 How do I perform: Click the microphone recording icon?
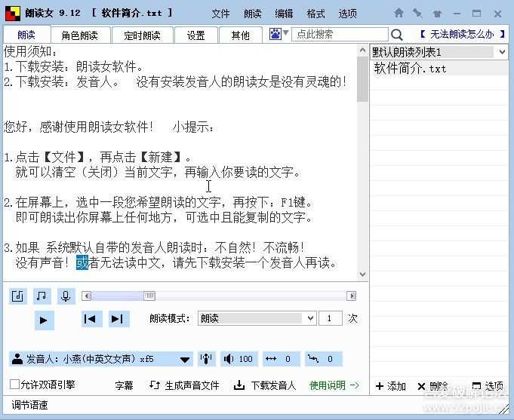click(x=66, y=296)
